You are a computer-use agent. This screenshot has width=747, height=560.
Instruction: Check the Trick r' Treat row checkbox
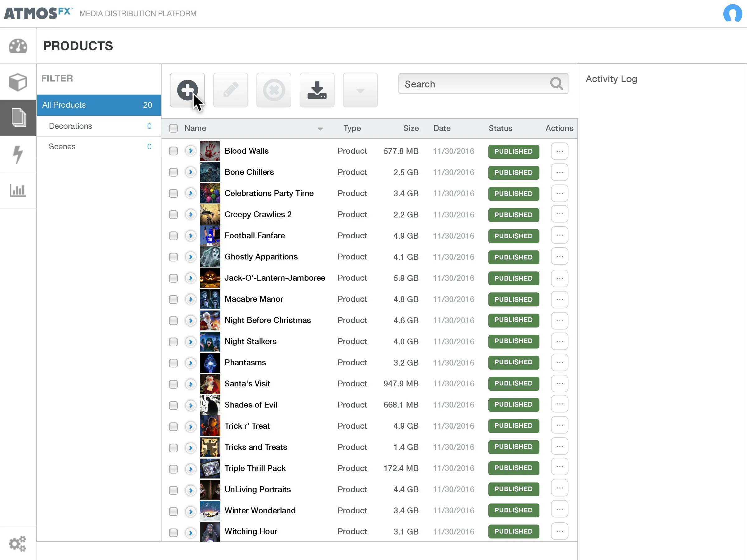[173, 426]
